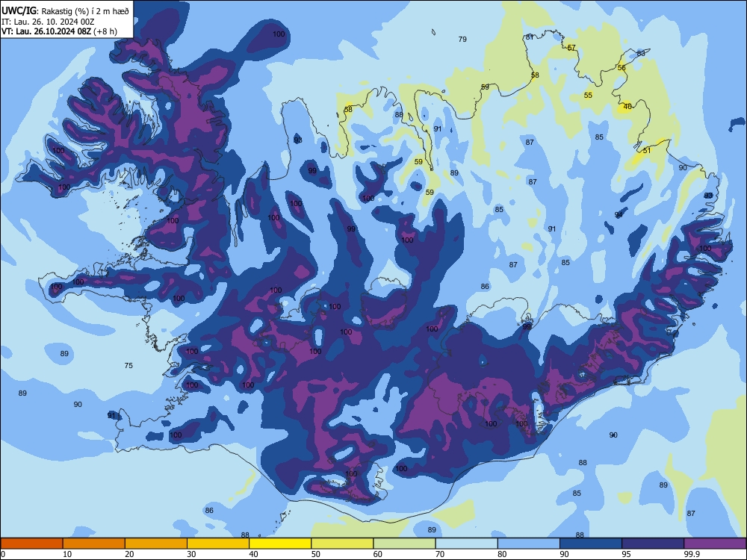Select the humidity value '55' in the northeast
Viewport: 747px width, 560px height.
(589, 96)
